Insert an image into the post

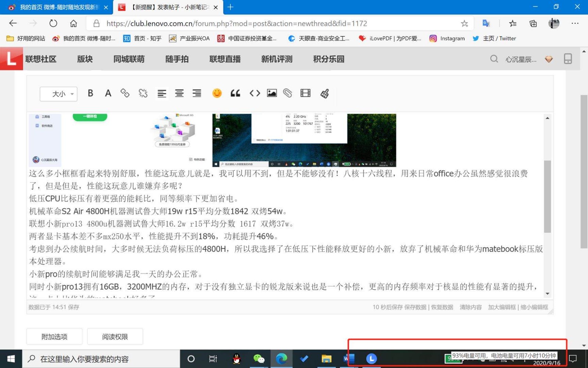click(272, 93)
